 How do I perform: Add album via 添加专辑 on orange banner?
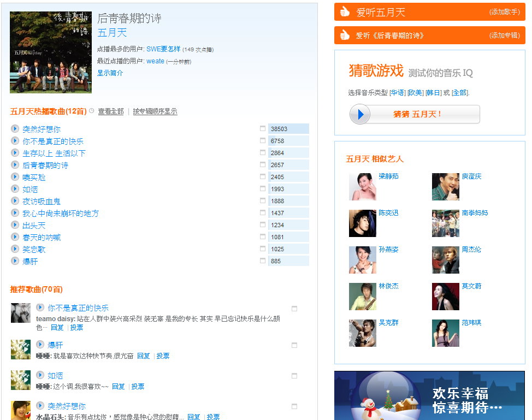pos(505,36)
